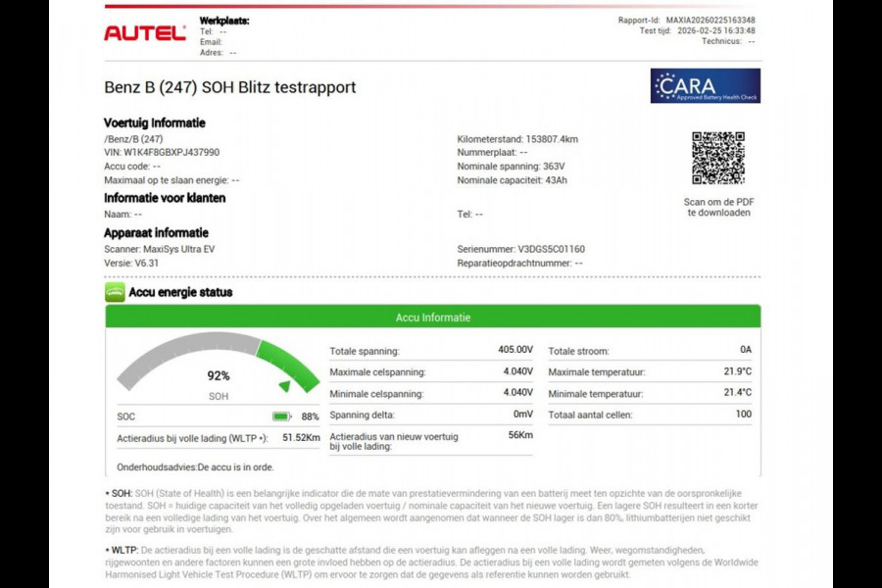Viewport: 882px width, 588px height.
Task: Click the Maximale temperatuur value 21.9°C
Action: (x=737, y=371)
